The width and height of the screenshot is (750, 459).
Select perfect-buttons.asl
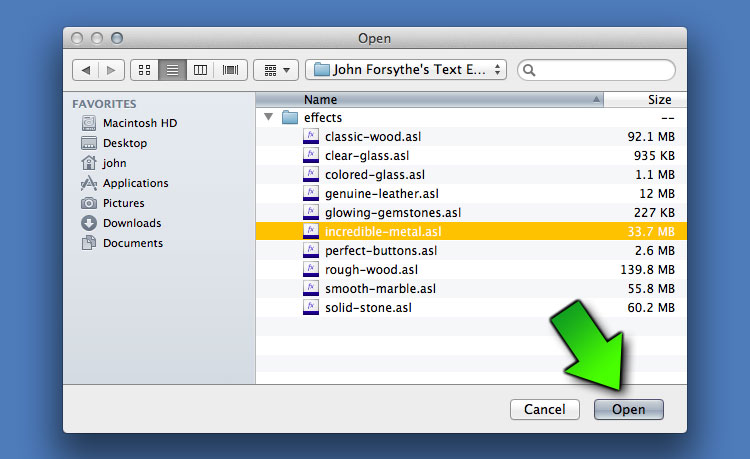471,251
